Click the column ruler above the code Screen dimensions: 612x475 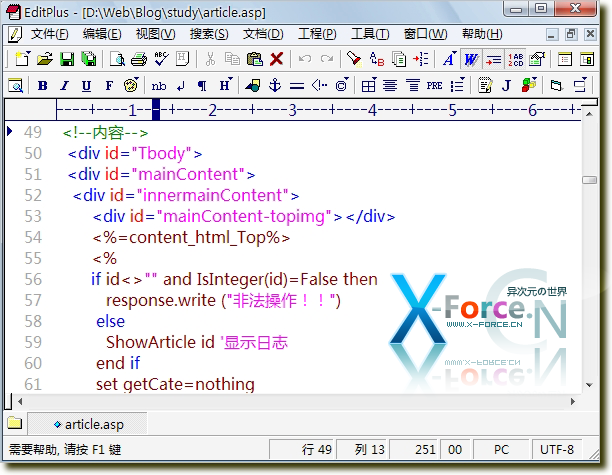tap(318, 110)
